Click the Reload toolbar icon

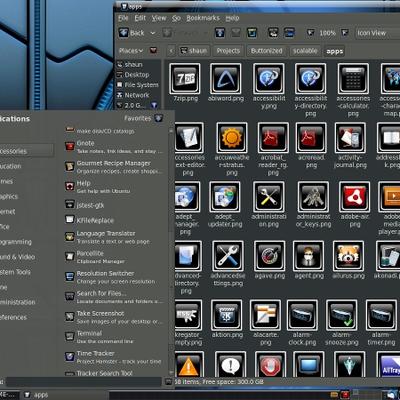pos(252,33)
